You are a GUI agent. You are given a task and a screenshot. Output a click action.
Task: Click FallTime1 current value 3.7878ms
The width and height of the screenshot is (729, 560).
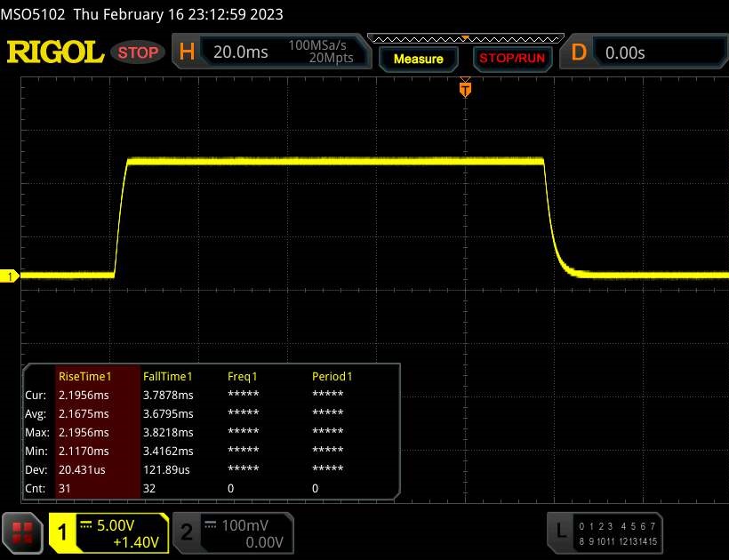click(168, 395)
